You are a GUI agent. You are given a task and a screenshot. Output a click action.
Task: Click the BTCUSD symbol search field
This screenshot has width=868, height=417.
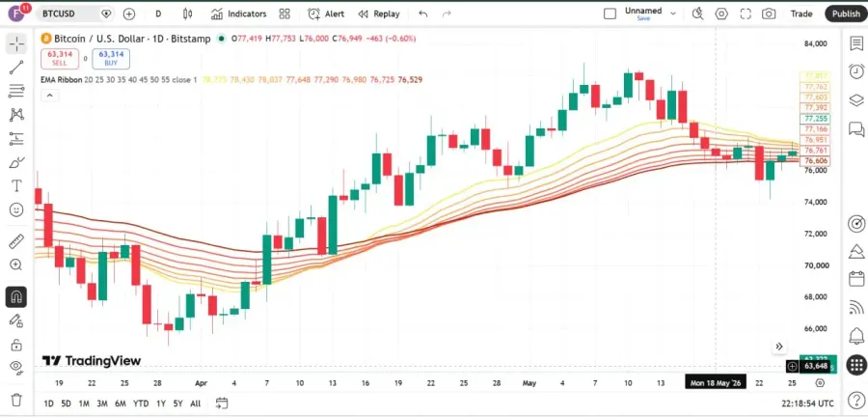click(x=75, y=14)
